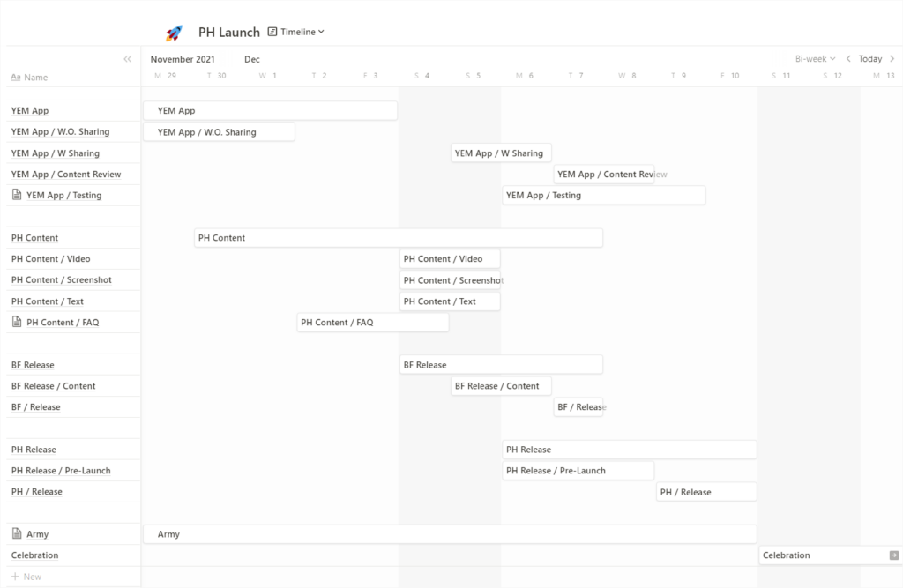Open BF Release timeline bar
Image resolution: width=903 pixels, height=588 pixels.
501,365
